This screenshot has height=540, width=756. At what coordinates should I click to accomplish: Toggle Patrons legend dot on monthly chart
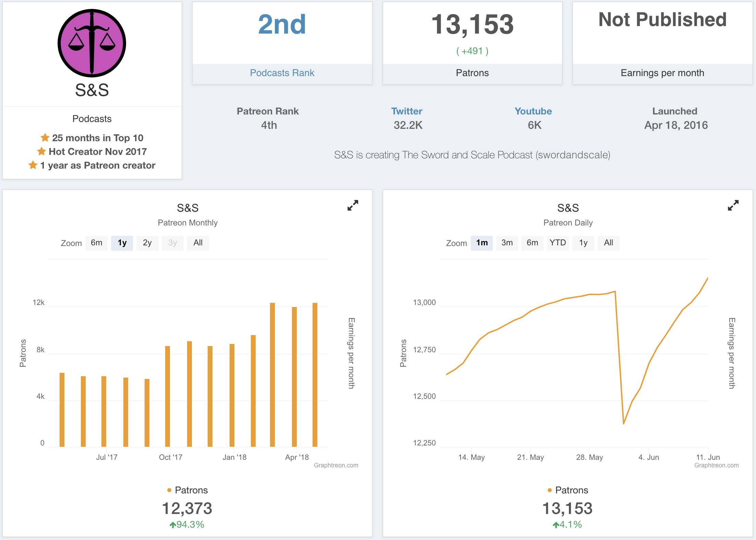(x=169, y=490)
